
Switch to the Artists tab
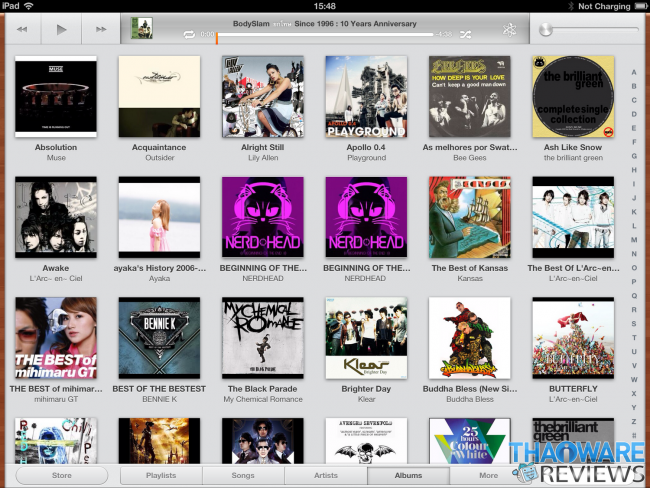click(x=326, y=476)
